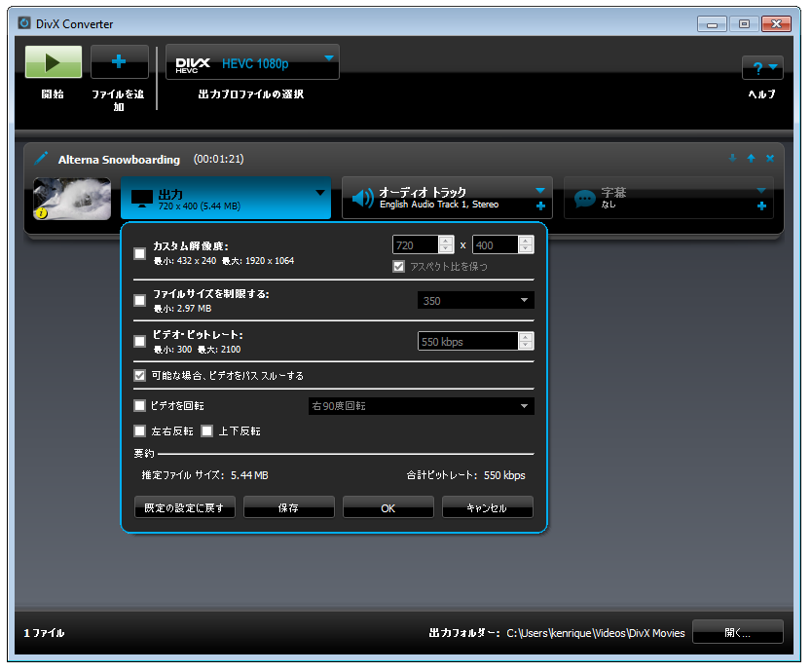Enable the rotate video checkbox
Image resolution: width=812 pixels, height=672 pixels.
pyautogui.click(x=140, y=405)
